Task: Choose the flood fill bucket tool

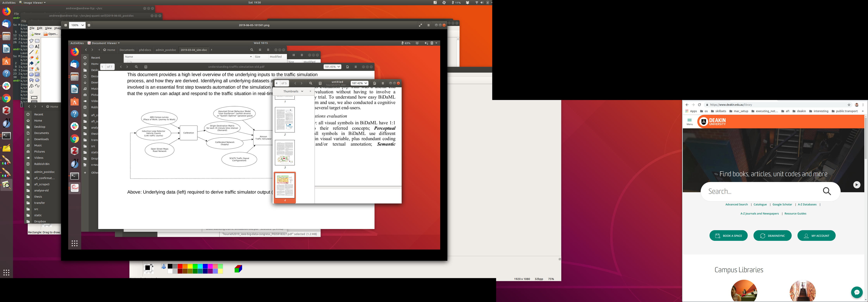Action: point(31,63)
